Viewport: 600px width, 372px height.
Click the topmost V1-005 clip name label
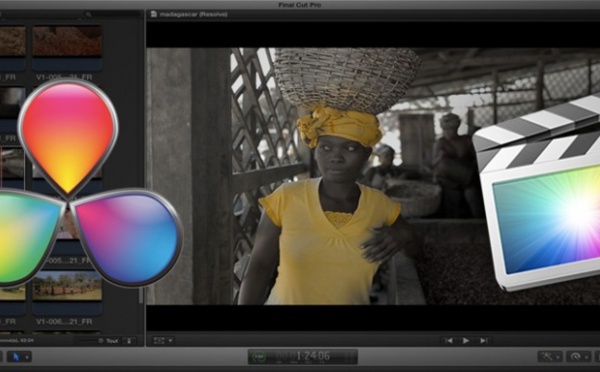pos(64,77)
